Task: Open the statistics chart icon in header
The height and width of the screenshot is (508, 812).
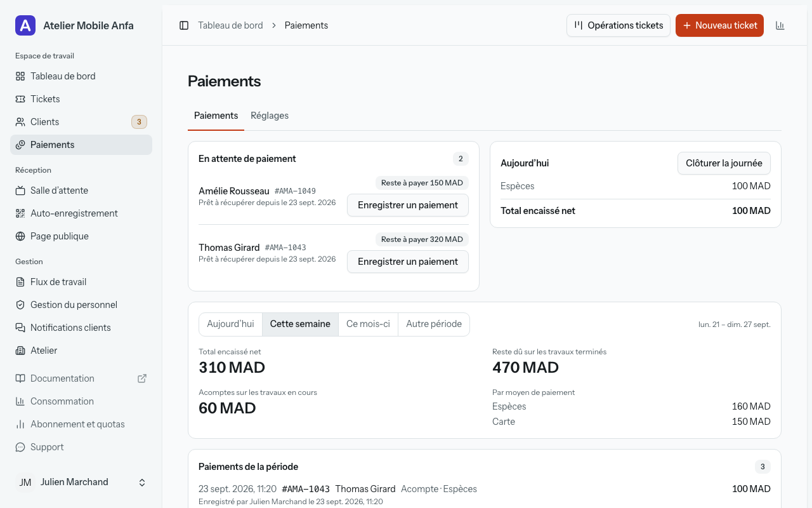Action: (780, 25)
